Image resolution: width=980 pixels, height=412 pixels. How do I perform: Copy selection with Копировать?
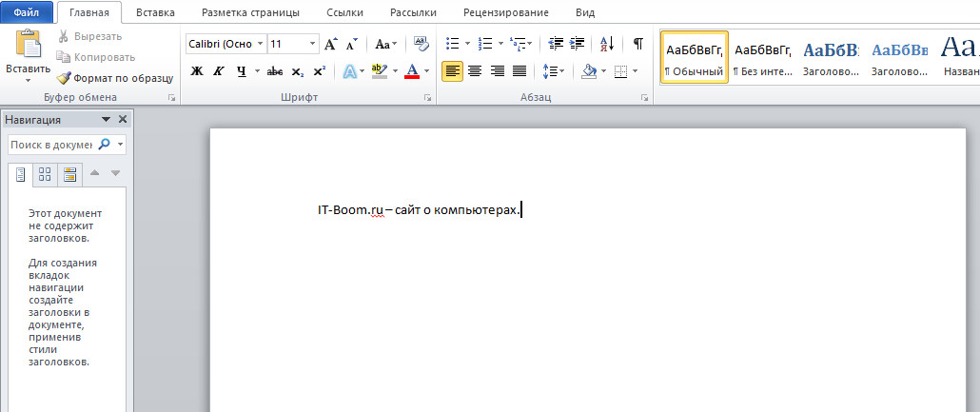96,57
